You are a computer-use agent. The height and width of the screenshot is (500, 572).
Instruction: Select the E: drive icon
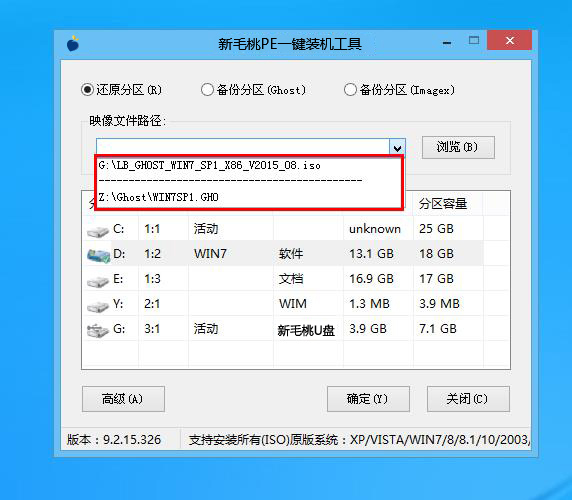click(x=98, y=281)
